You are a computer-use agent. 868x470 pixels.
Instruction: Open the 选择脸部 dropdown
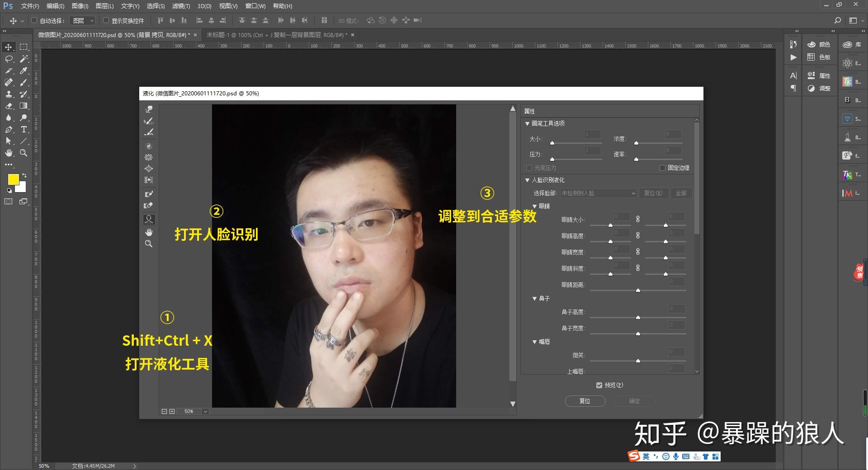(598, 193)
